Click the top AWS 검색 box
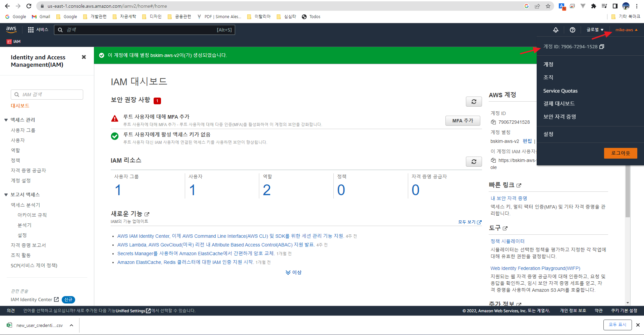The width and height of the screenshot is (644, 335). pos(145,30)
